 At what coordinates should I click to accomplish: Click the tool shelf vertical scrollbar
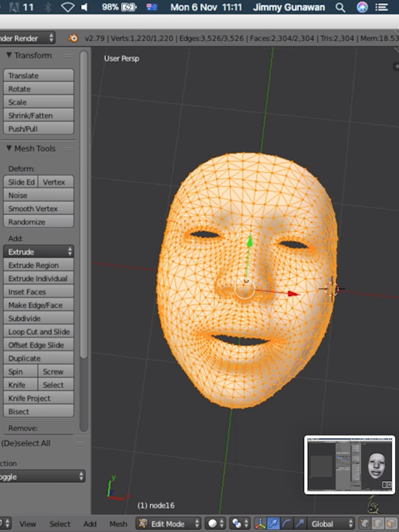pyautogui.click(x=84, y=203)
